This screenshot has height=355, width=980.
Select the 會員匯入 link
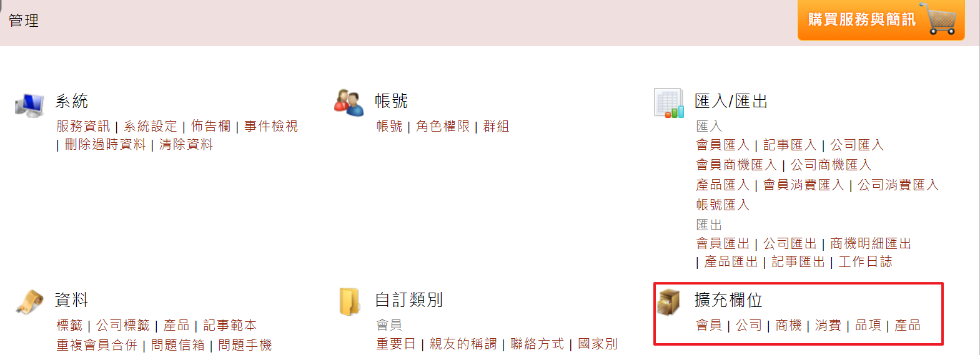point(723,145)
